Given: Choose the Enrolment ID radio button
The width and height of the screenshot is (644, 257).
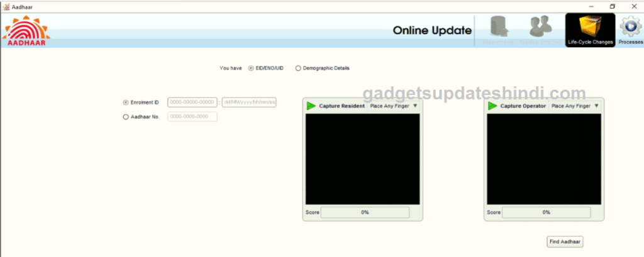Looking at the screenshot, I should tap(126, 102).
